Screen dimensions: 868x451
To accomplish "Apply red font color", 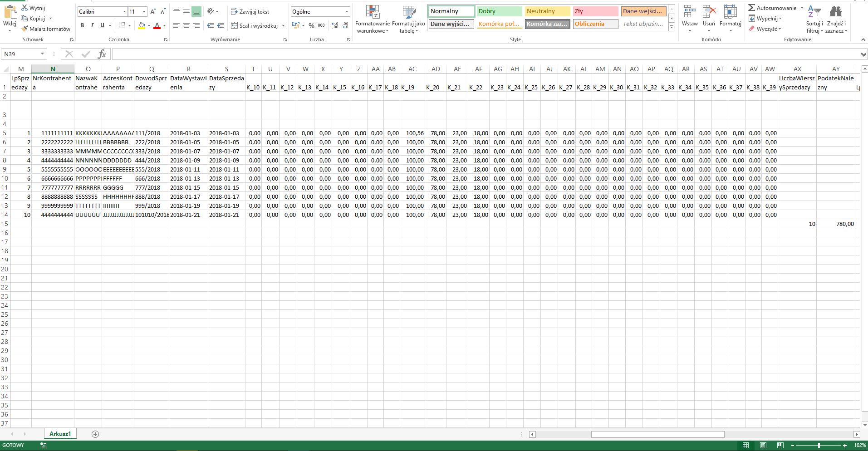I will point(157,25).
